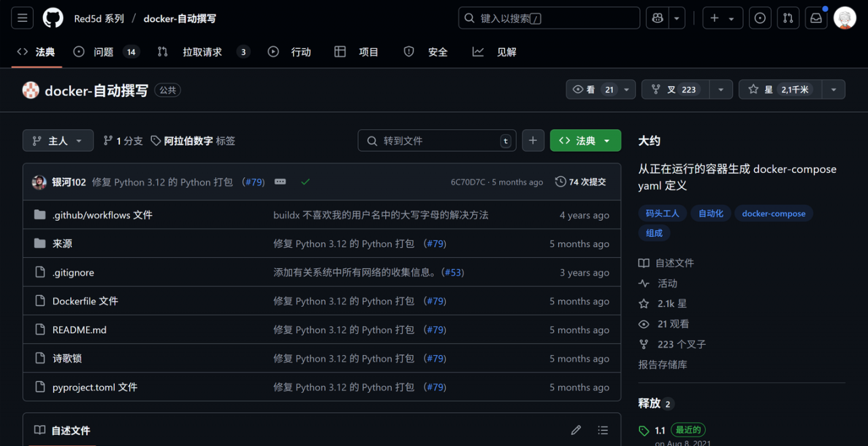Click the 报告存储库 report link

tap(663, 365)
